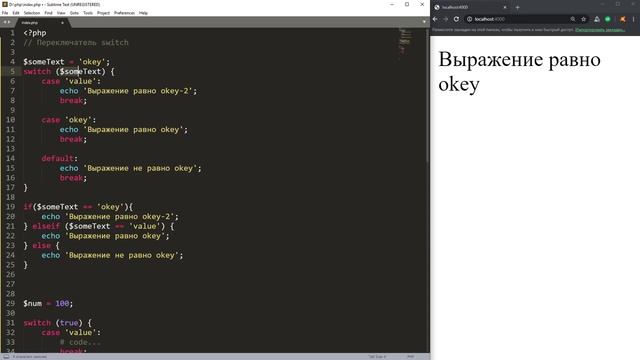
Task: Close the localhost:4000 browser tab
Action: pos(504,7)
